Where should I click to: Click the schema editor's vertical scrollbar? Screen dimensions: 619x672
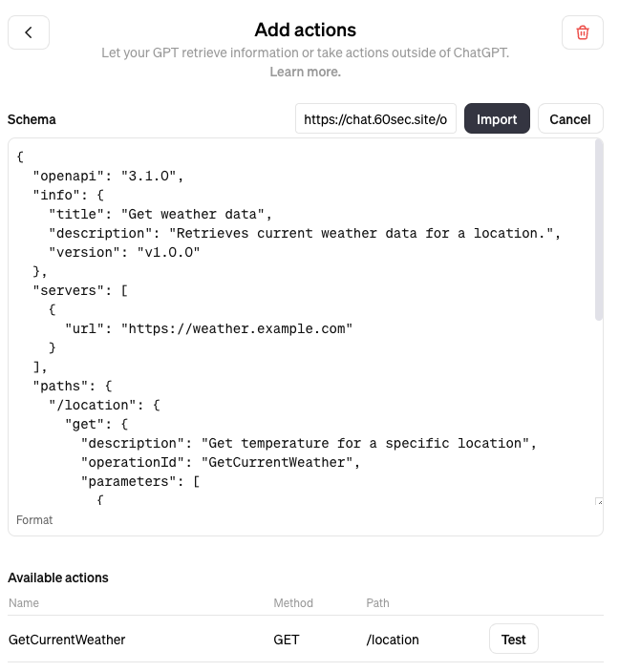(x=598, y=231)
